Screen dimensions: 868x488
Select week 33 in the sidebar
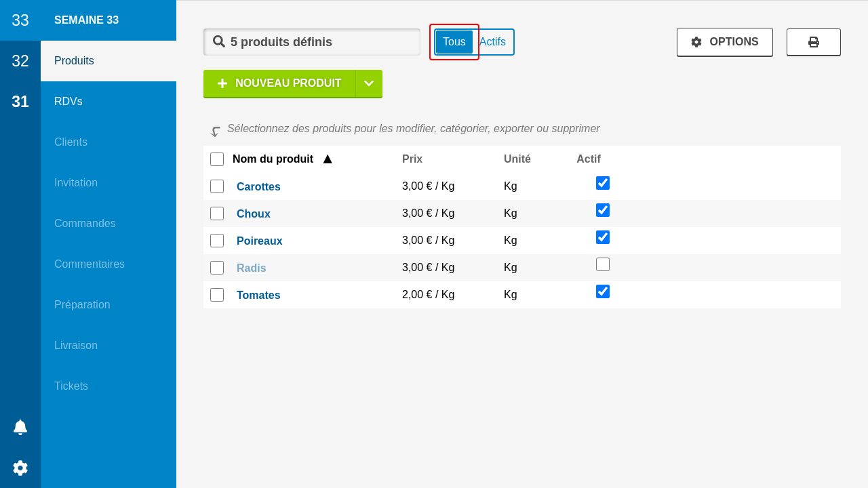point(20,20)
